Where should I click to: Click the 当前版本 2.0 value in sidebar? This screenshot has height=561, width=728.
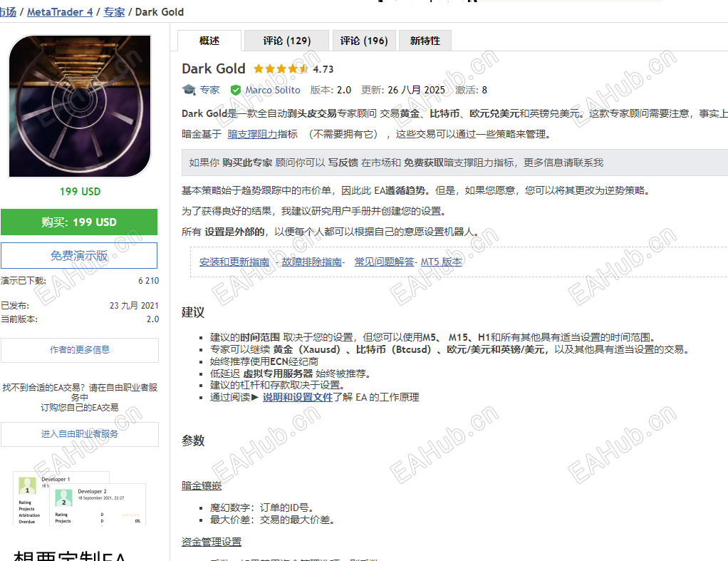(x=152, y=319)
